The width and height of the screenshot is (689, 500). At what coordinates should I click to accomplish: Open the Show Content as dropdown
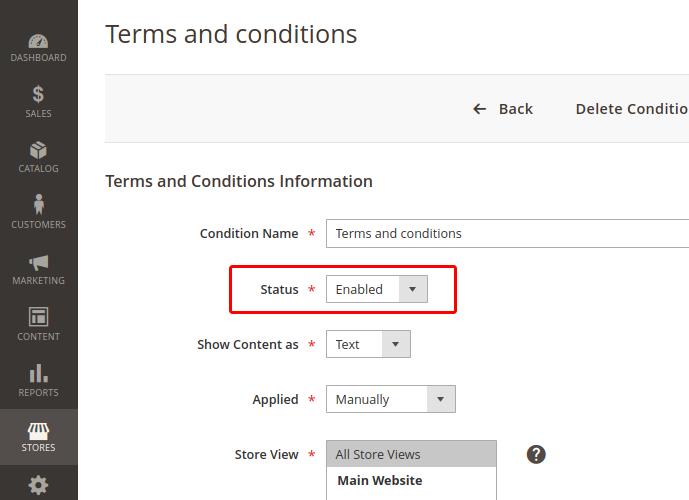368,344
